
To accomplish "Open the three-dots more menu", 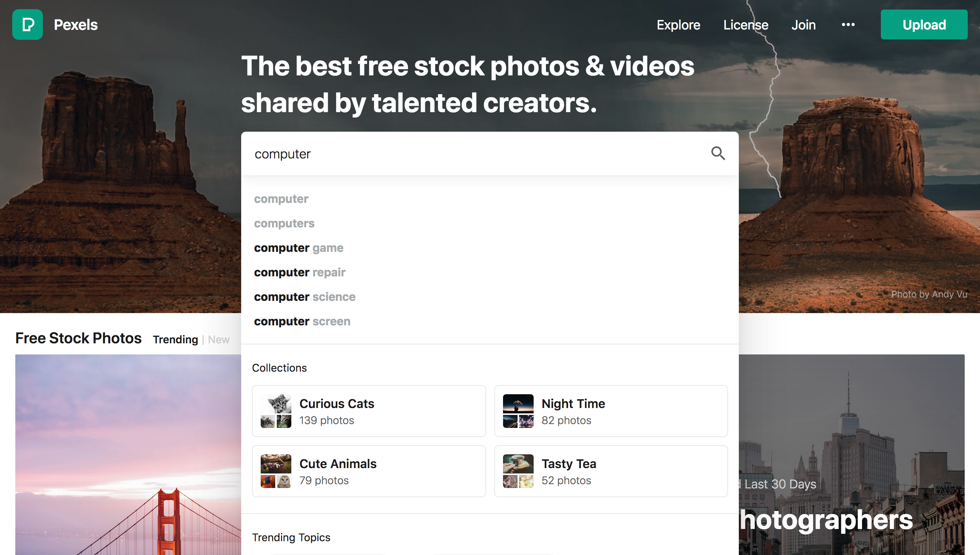I will (x=848, y=24).
